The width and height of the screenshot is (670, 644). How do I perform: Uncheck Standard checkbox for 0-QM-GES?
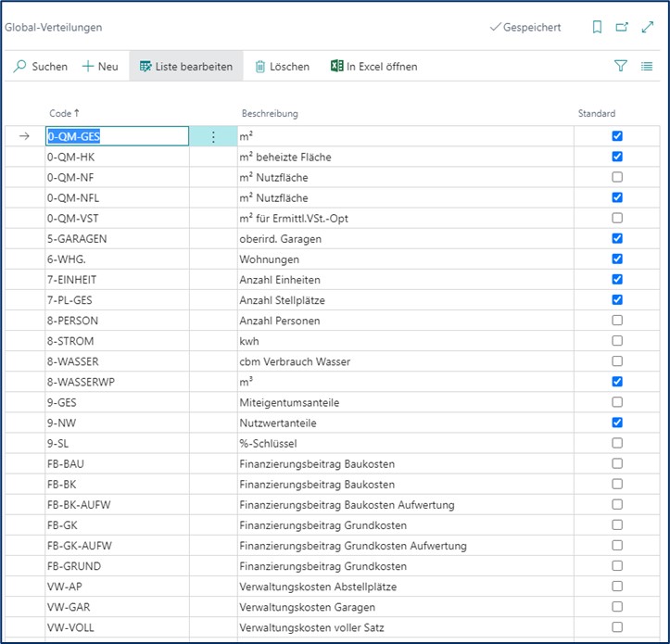click(617, 136)
